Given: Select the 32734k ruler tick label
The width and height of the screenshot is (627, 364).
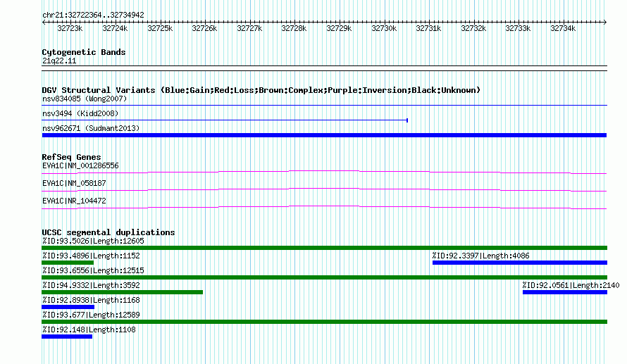Looking at the screenshot, I should [x=563, y=28].
